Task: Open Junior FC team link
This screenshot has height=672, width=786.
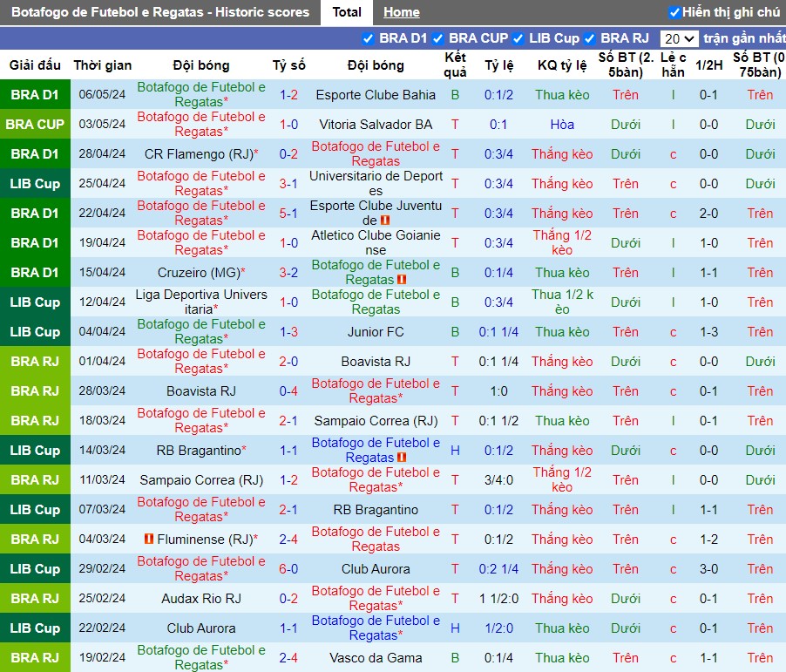Action: (376, 332)
